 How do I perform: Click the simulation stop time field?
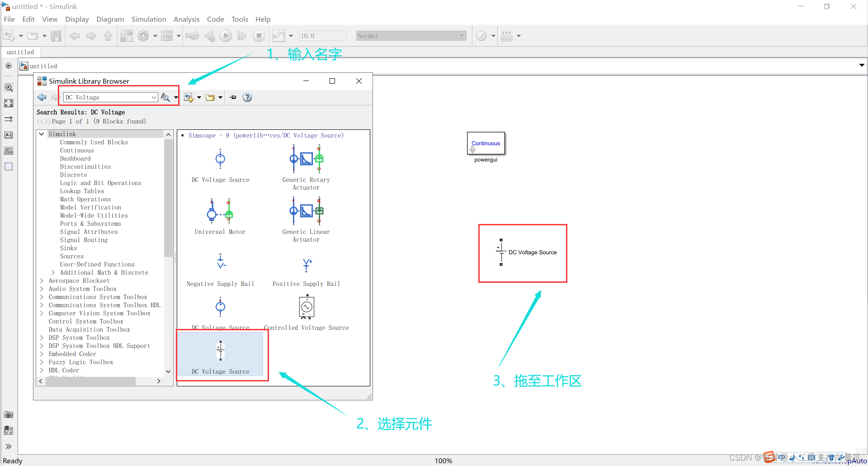tap(322, 35)
